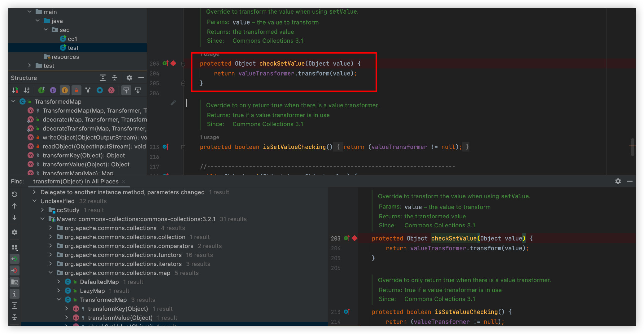Screen dimensions: 644x334
Task: Click Rerun find usages refresh icon
Action: [x=15, y=194]
